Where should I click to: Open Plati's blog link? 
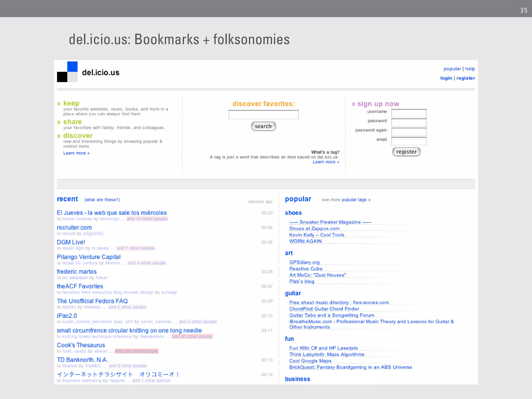point(302,282)
